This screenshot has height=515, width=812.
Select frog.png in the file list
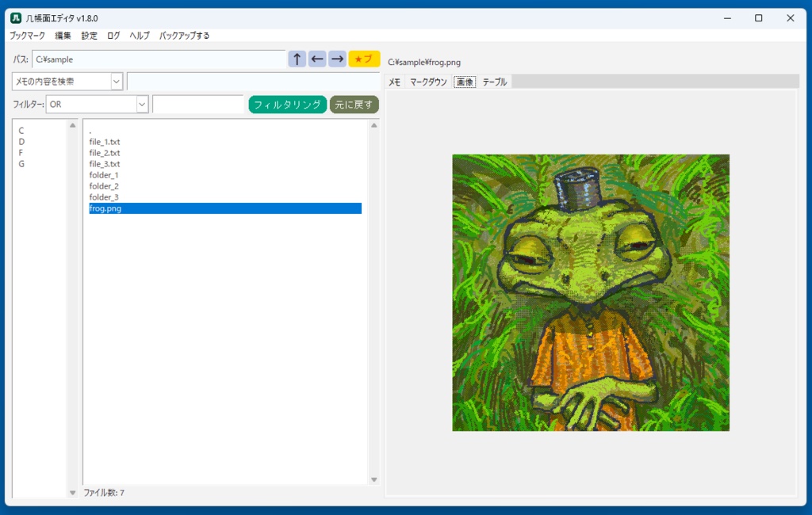225,208
